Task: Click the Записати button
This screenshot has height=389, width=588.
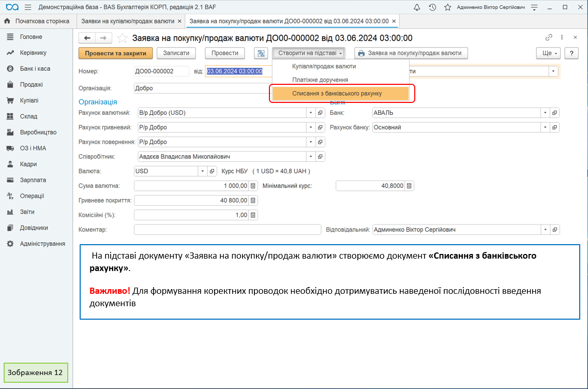Action: (x=176, y=53)
